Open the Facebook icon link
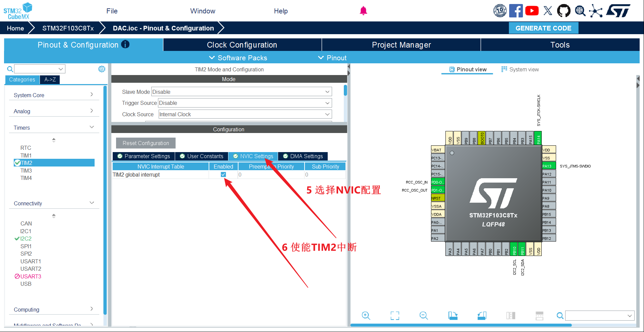Viewport: 644px width, 332px height. 516,11
